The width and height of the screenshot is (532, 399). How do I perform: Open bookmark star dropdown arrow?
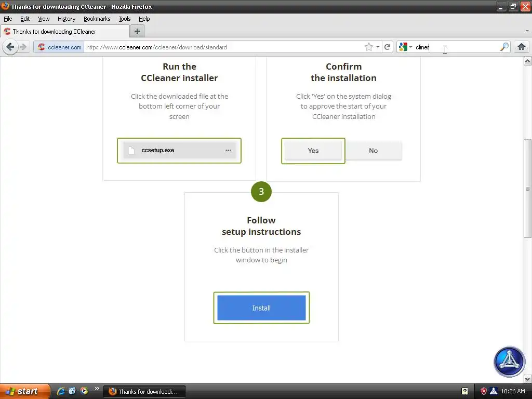pos(378,47)
